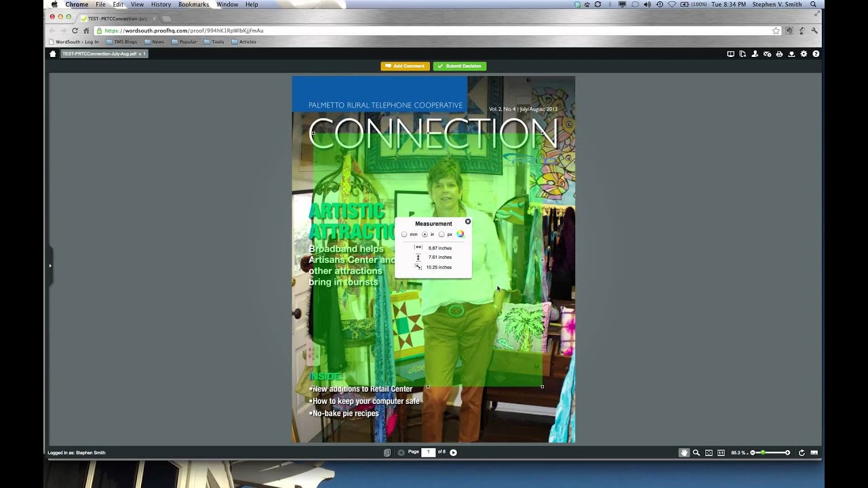The width and height of the screenshot is (868, 488).
Task: Go to the next page arrow
Action: coord(454,453)
